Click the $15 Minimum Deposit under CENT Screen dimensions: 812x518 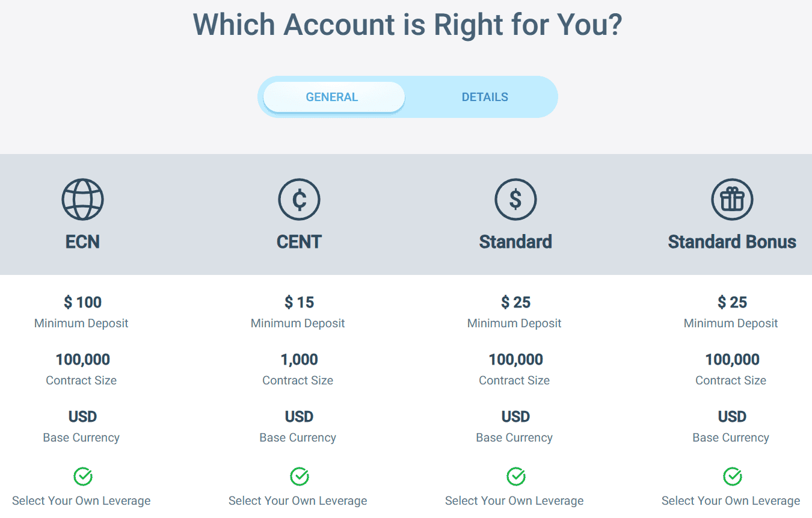coord(299,302)
